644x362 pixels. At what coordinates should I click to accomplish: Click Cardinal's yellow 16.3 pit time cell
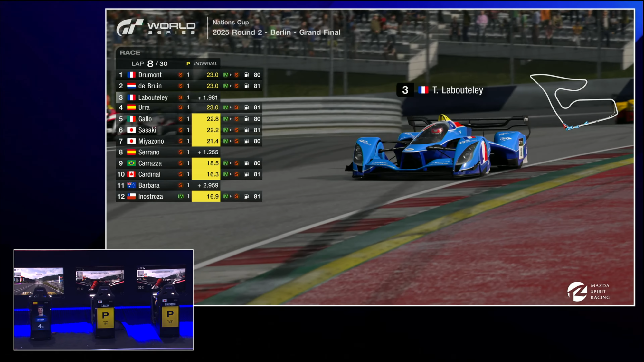point(206,174)
